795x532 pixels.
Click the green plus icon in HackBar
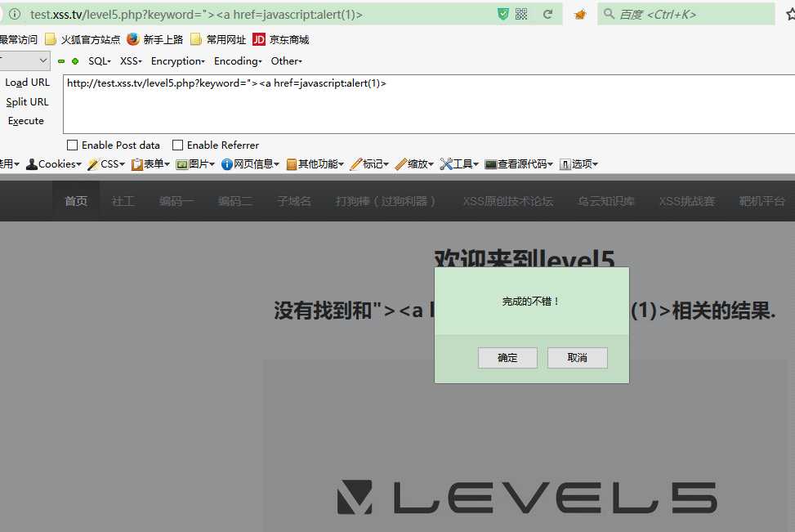tap(75, 61)
